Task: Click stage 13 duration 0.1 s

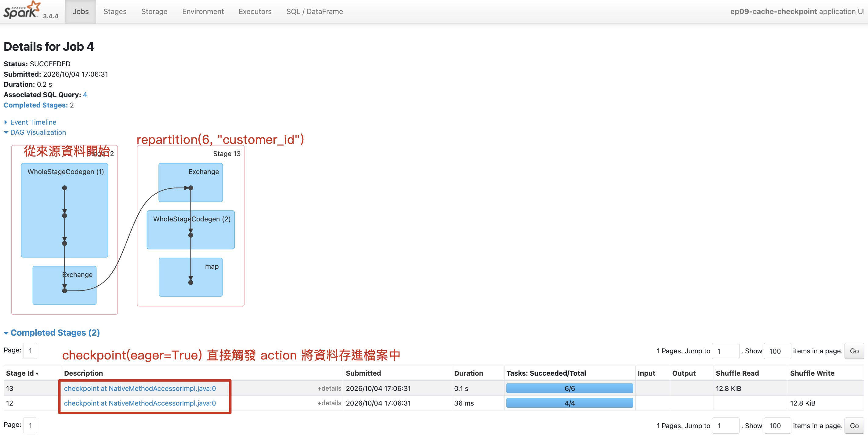Action: click(461, 388)
